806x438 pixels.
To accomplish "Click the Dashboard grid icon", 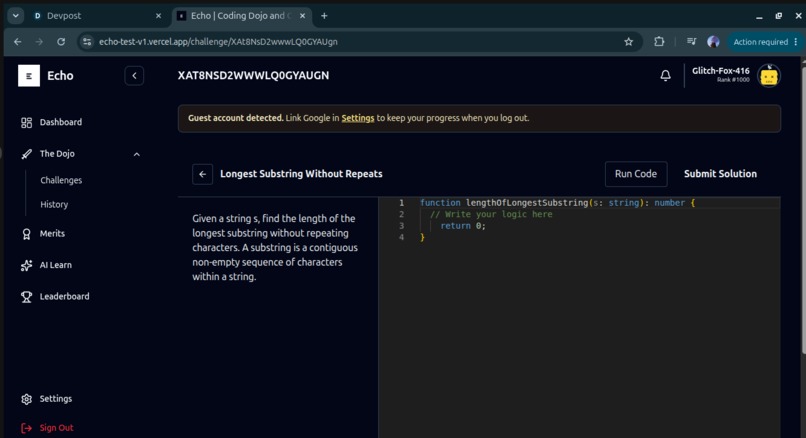I will point(26,122).
